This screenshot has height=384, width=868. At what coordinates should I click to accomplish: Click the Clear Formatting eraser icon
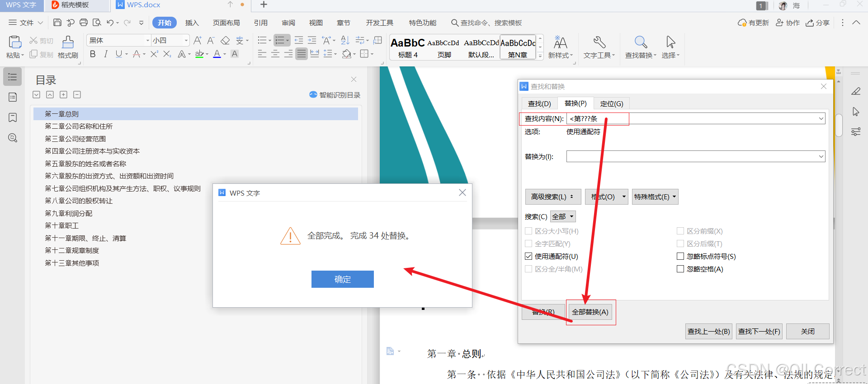tap(225, 40)
